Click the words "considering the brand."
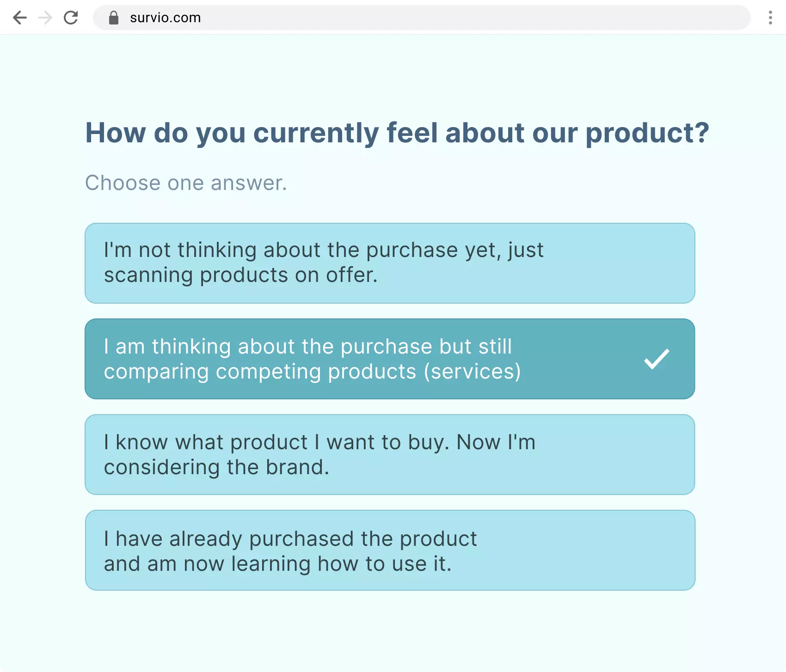Viewport: 786px width, 672px height. click(216, 467)
